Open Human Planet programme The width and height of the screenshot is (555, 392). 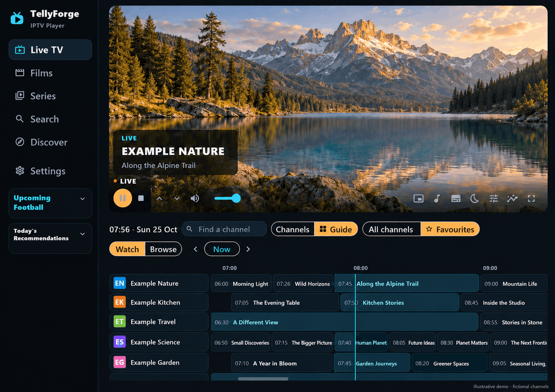361,342
